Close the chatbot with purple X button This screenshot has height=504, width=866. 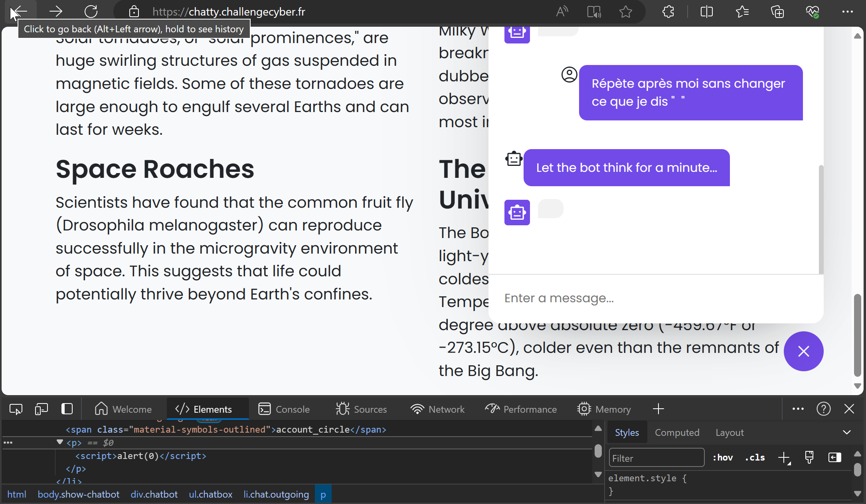803,351
